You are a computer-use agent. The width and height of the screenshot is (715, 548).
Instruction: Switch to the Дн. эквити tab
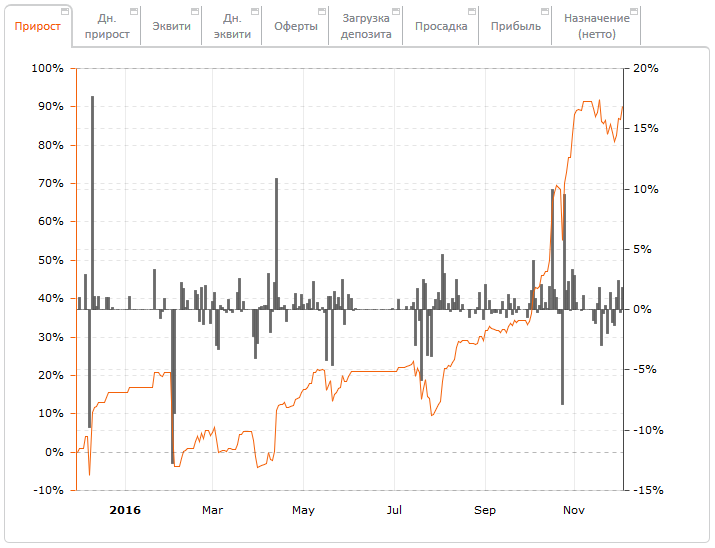231,27
